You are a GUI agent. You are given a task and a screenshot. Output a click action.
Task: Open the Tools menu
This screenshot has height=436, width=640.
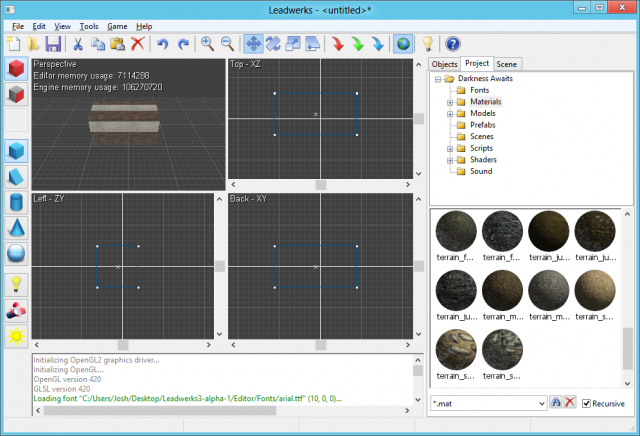pyautogui.click(x=89, y=25)
